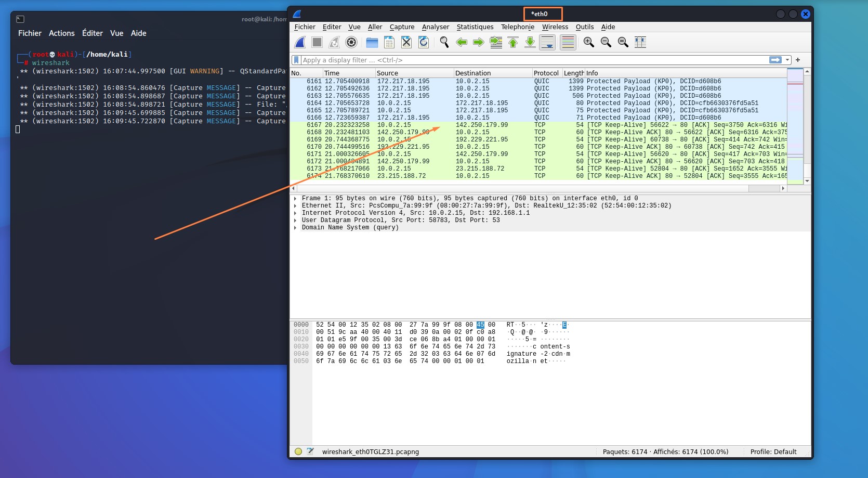Viewport: 868px width, 478px height.
Task: Toggle packet list colorization
Action: click(567, 42)
